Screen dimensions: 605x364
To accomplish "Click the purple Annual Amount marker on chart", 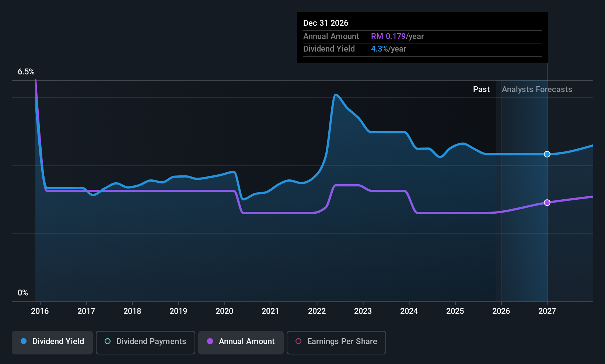I will 547,202.
